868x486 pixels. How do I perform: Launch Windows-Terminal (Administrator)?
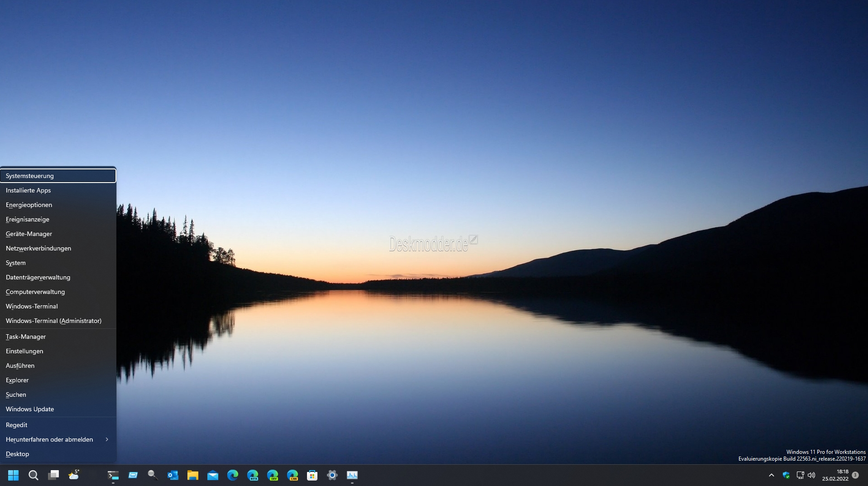click(58, 321)
